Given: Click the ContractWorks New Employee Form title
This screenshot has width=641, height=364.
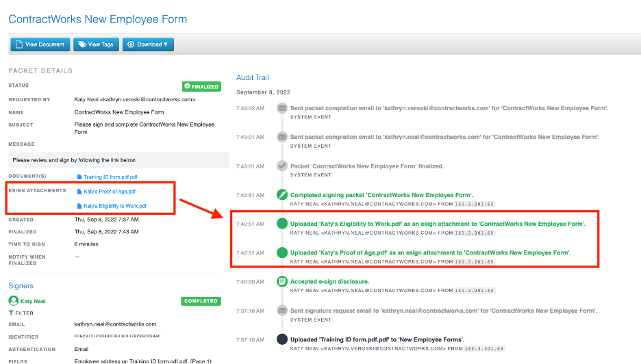Looking at the screenshot, I should tap(98, 19).
